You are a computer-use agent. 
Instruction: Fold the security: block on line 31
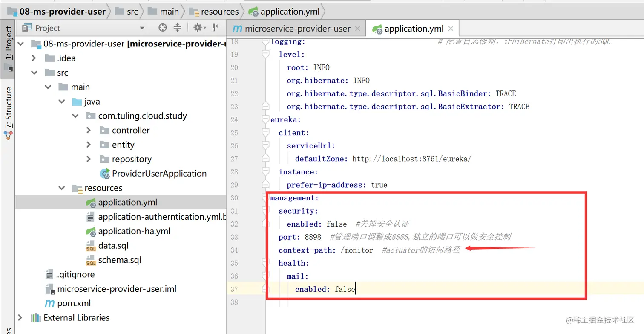(x=266, y=211)
